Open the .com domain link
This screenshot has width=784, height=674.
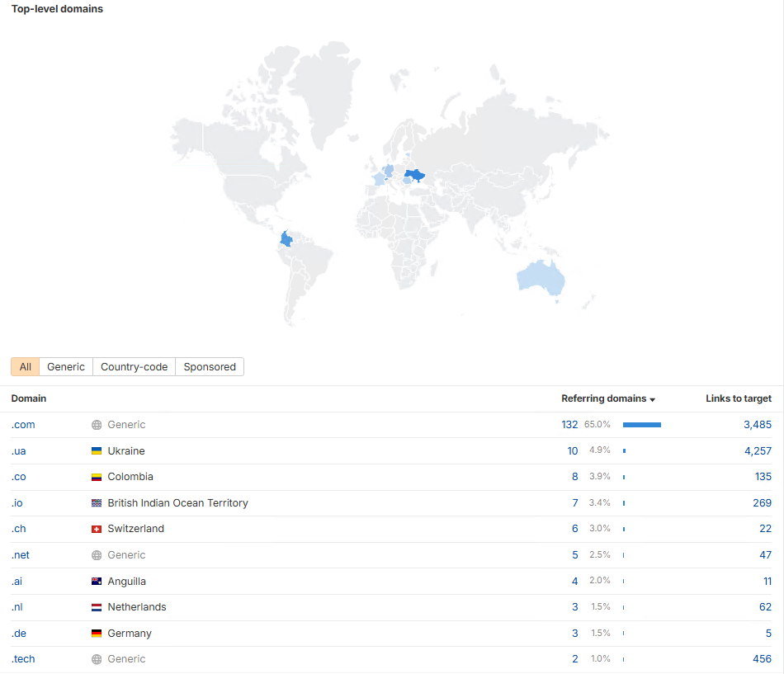23,425
